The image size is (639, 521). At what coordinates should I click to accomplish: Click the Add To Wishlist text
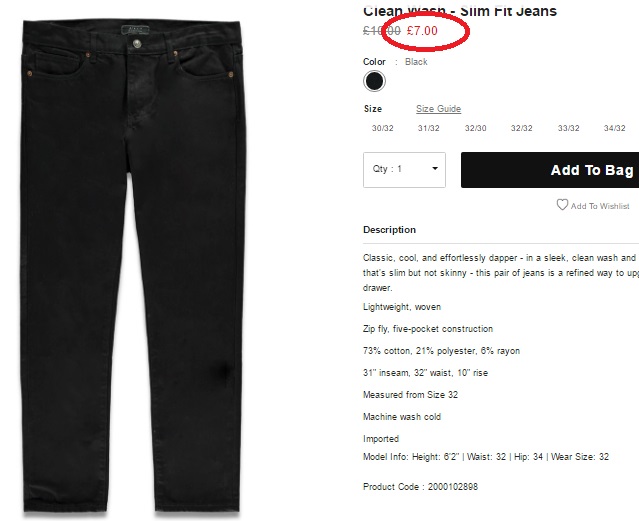(600, 206)
